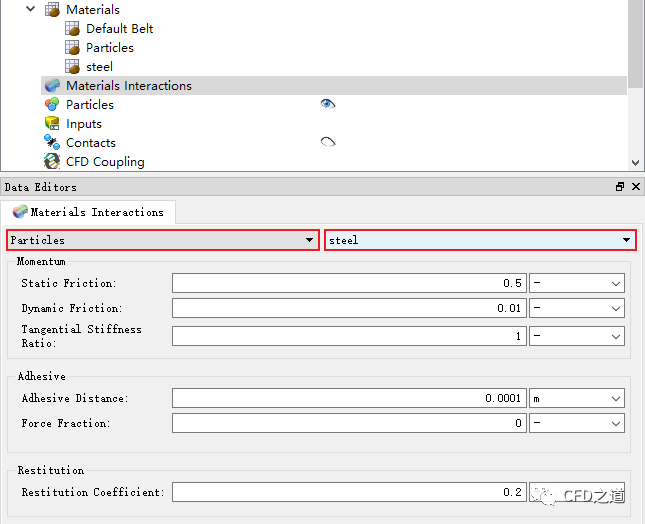Close the Data Editors panel
Screen dimensions: 645x524
click(x=635, y=187)
